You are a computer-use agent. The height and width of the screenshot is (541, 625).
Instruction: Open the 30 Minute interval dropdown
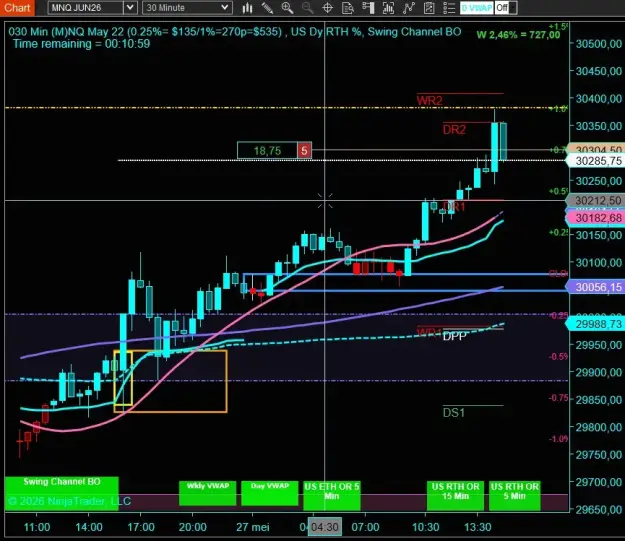tap(225, 8)
